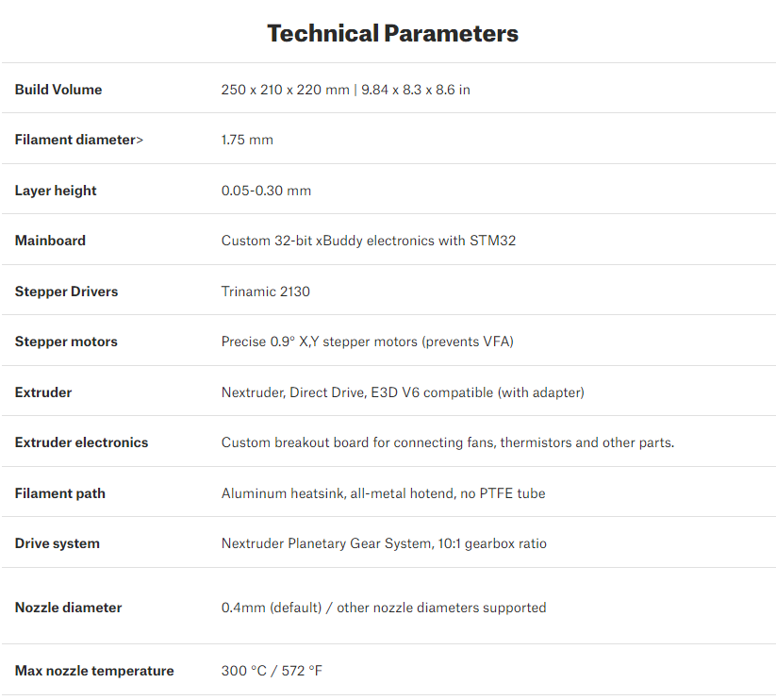
Task: Click the Filament diameter label
Action: (79, 140)
